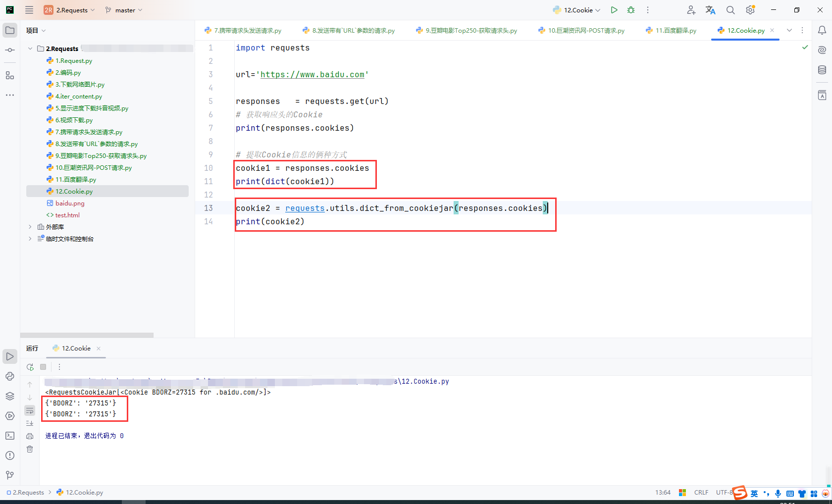This screenshot has height=504, width=832.
Task: Switch to 8.发送带有URL参数的请求.py tab
Action: 349,30
